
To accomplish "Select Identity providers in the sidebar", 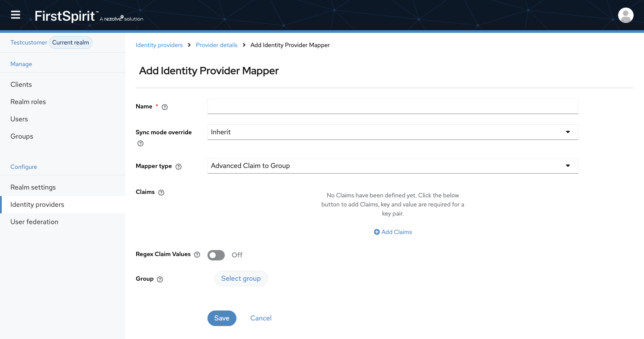I will (x=63, y=205).
